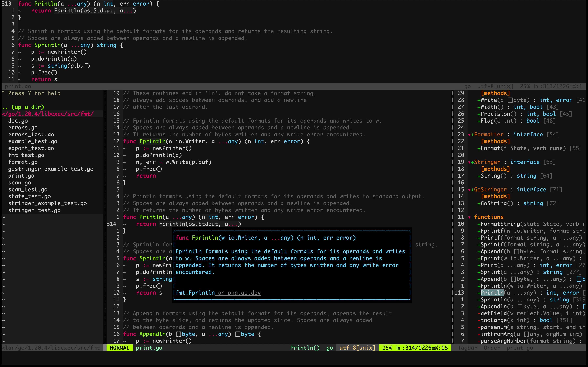Select format.go in directory listing

tap(23, 162)
